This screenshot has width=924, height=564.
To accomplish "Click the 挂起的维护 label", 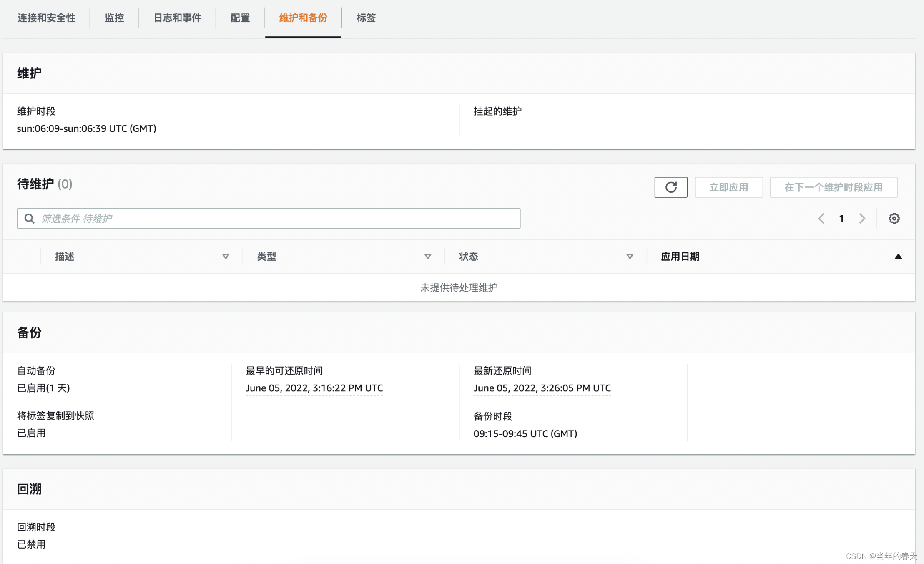I will pyautogui.click(x=497, y=111).
